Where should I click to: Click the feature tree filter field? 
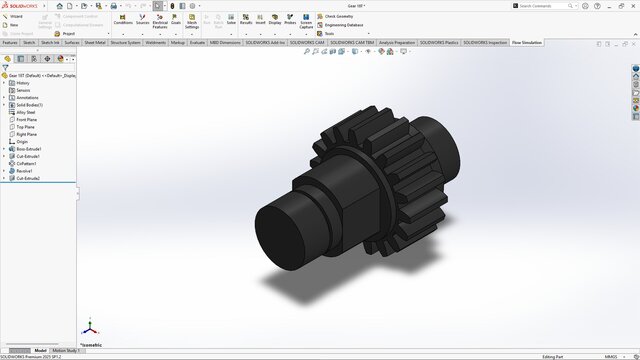click(42, 67)
